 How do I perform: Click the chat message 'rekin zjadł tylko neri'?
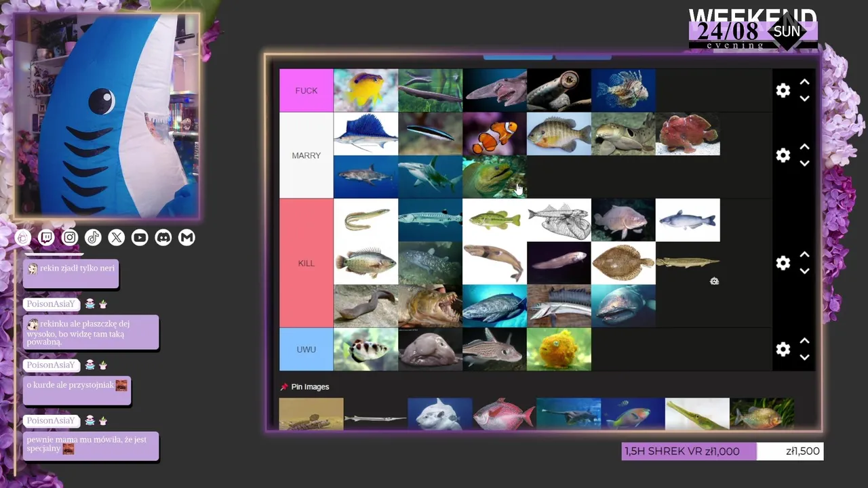pos(71,272)
